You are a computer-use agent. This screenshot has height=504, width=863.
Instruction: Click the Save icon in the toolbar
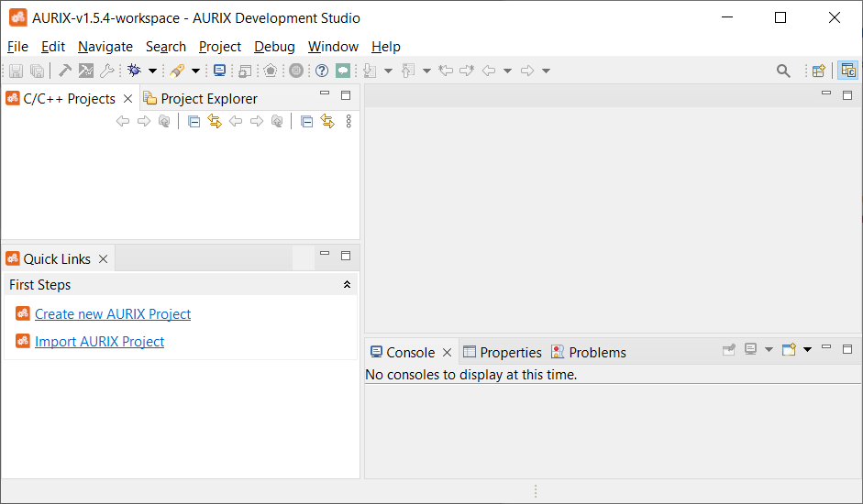(x=16, y=71)
